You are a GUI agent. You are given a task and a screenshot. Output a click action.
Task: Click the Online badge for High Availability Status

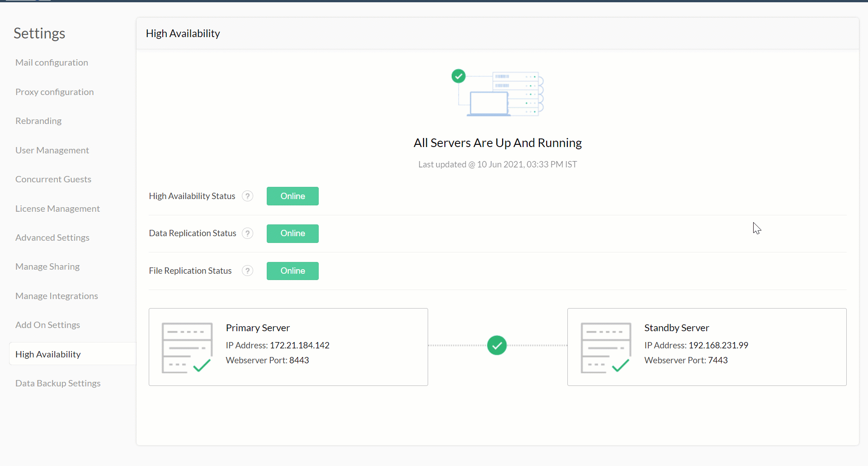point(292,196)
